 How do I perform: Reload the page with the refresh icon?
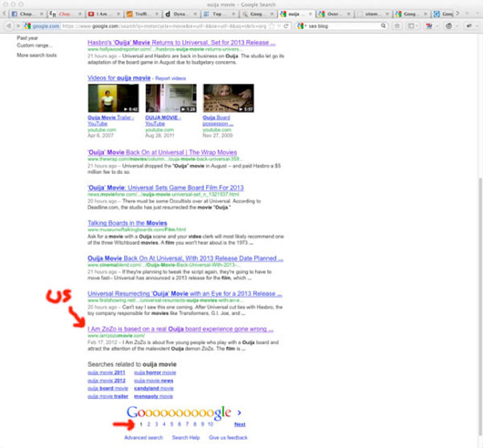tap(286, 26)
